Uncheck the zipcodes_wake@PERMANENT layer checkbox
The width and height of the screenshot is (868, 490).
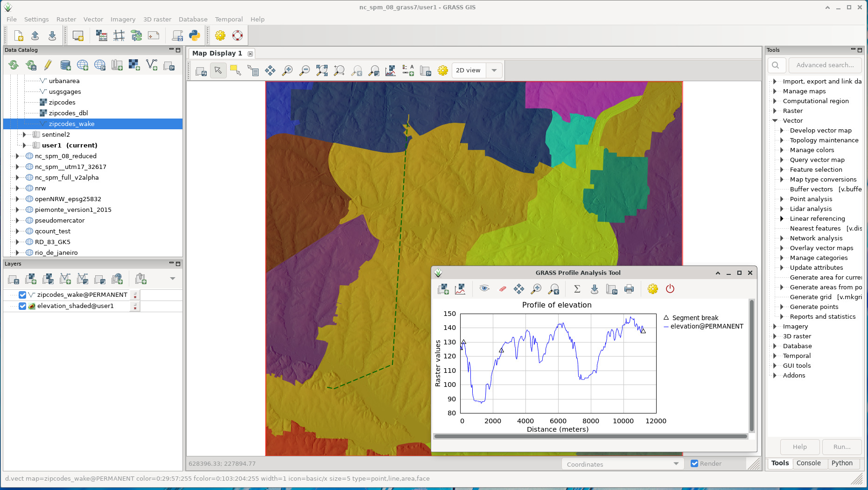pyautogui.click(x=22, y=295)
